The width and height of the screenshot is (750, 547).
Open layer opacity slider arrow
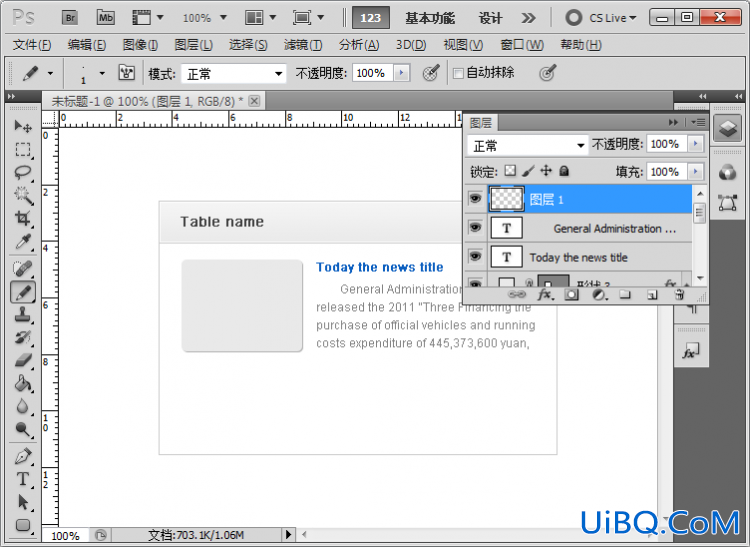click(695, 144)
